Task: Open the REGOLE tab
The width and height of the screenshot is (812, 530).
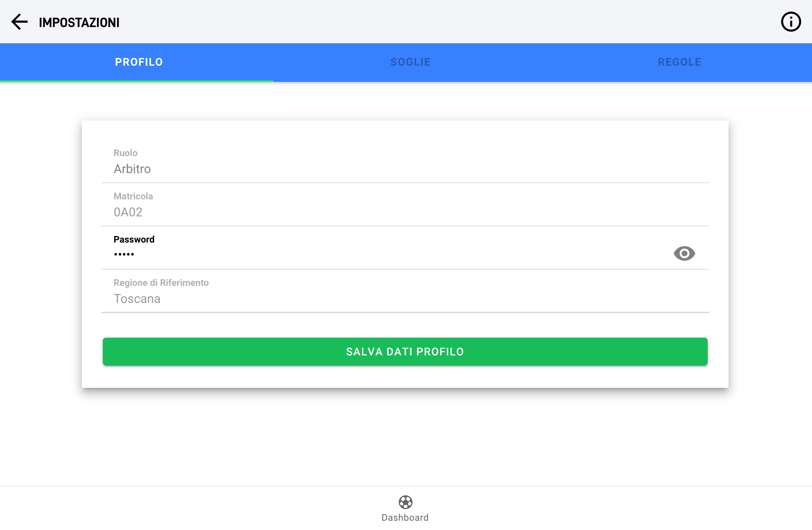Action: click(x=679, y=62)
